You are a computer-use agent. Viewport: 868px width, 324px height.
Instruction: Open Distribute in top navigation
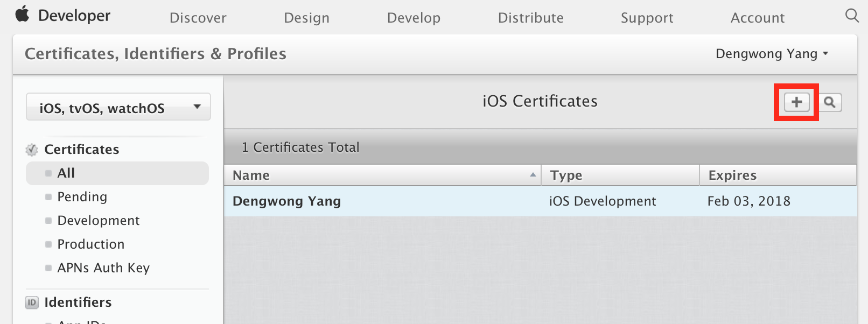point(530,18)
